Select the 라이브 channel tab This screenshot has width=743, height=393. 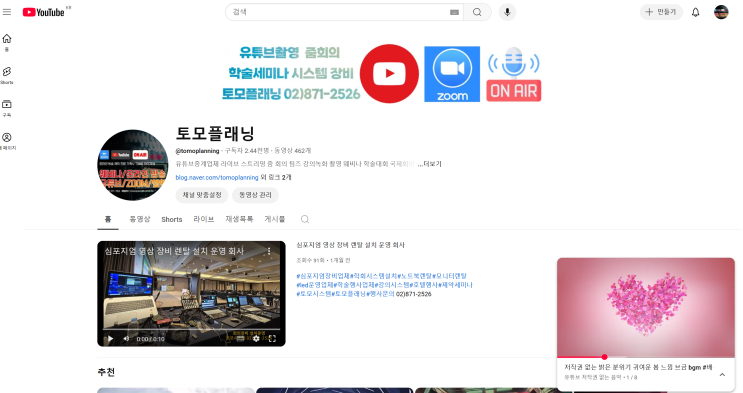tap(204, 219)
